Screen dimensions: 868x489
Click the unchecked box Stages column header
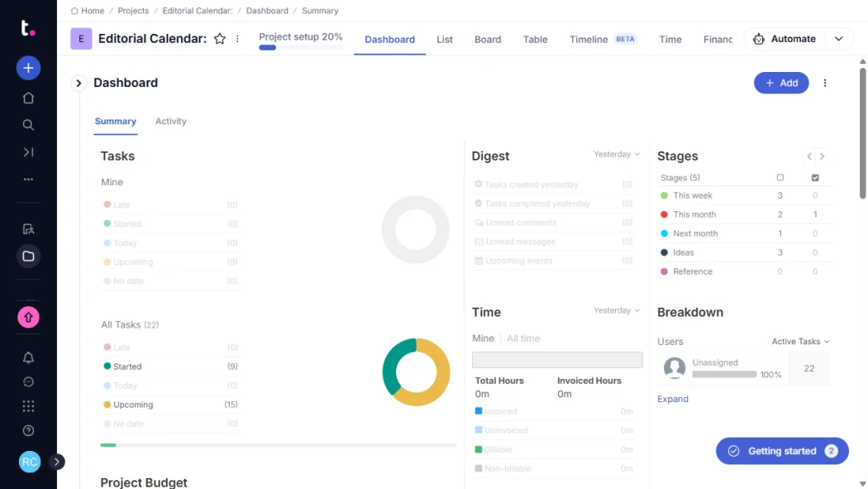point(780,178)
